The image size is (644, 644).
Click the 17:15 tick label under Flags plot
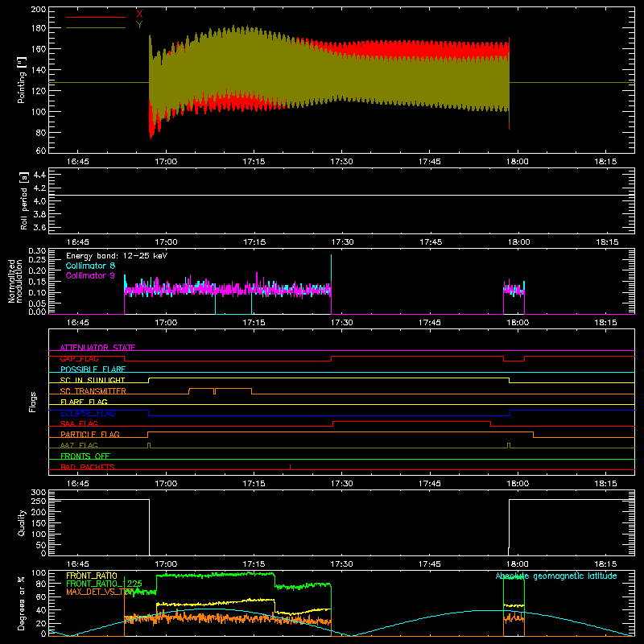pyautogui.click(x=254, y=484)
